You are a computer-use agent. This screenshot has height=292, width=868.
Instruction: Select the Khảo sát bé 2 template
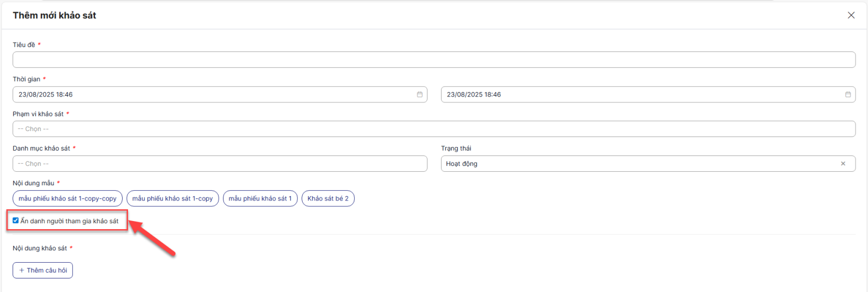(x=328, y=199)
